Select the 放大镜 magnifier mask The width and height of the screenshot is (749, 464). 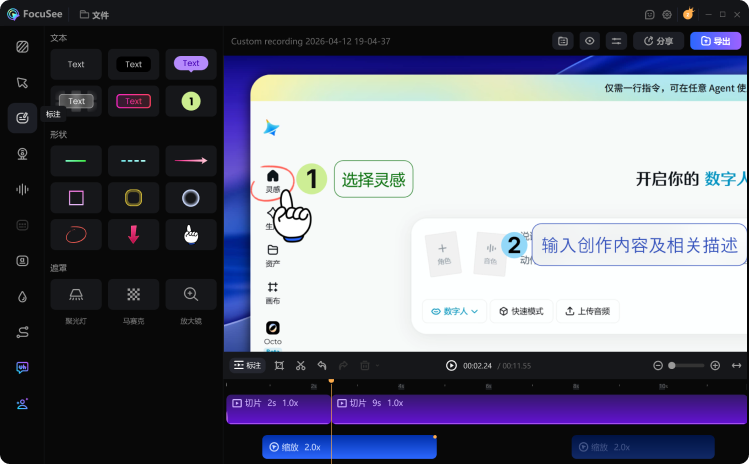pyautogui.click(x=191, y=294)
